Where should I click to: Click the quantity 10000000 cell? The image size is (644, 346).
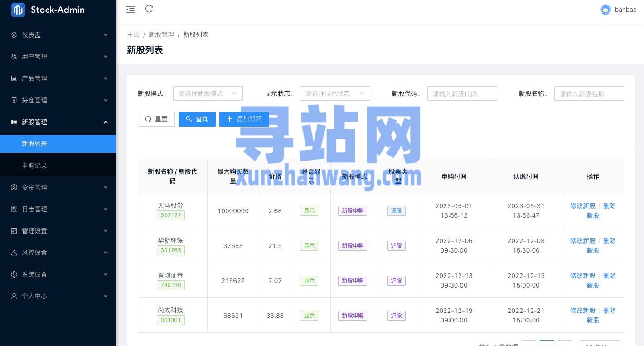coord(233,211)
